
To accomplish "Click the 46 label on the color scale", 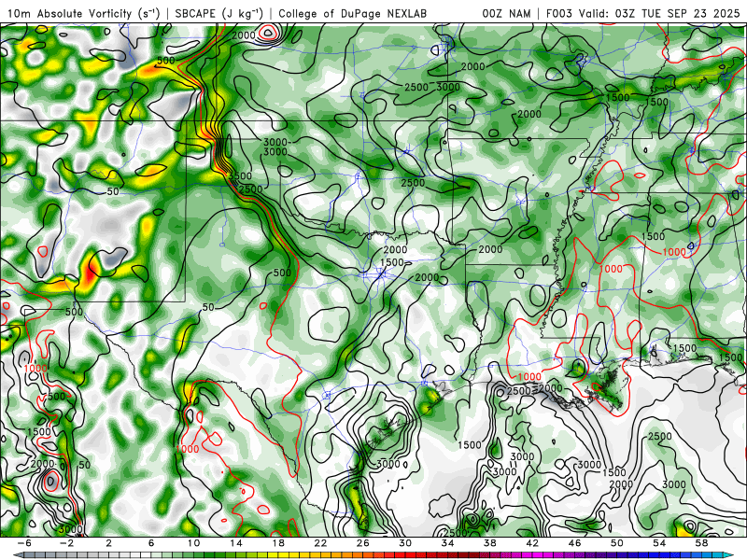I will pyautogui.click(x=575, y=543).
